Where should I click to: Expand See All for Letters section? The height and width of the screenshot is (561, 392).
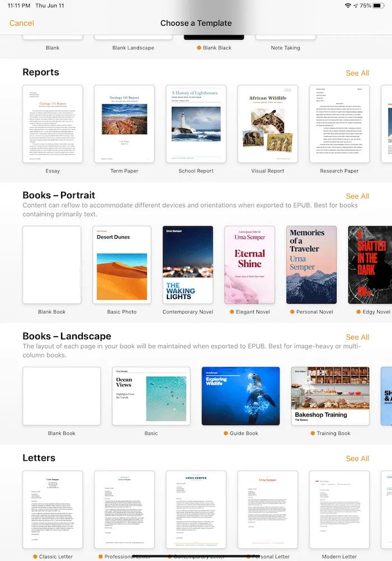pyautogui.click(x=357, y=459)
